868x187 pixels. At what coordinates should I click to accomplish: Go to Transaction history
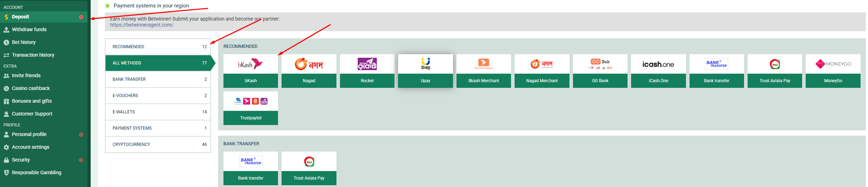tap(44, 55)
